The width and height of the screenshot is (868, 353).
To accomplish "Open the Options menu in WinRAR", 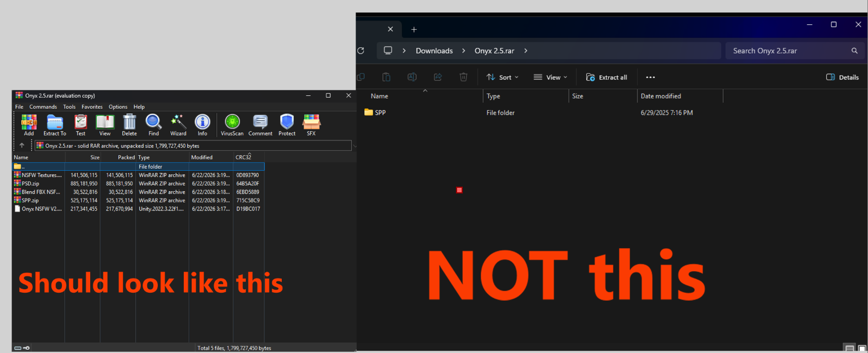I will point(118,107).
